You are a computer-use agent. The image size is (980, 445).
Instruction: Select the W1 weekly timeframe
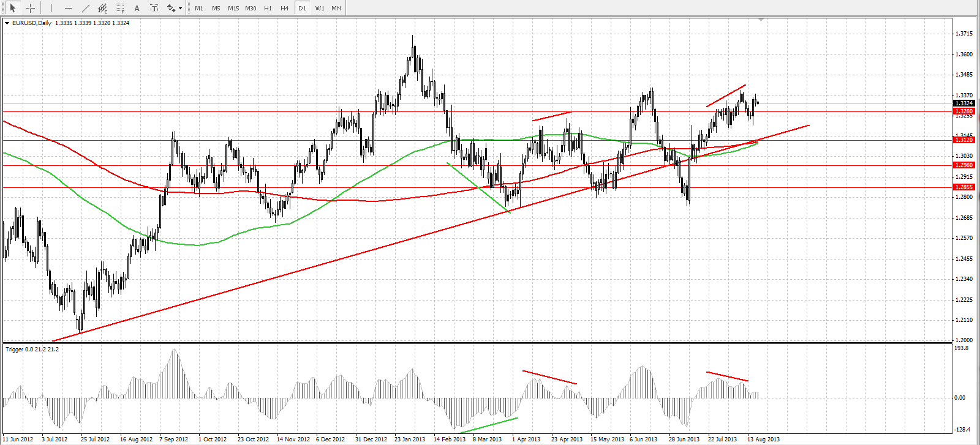coord(320,8)
